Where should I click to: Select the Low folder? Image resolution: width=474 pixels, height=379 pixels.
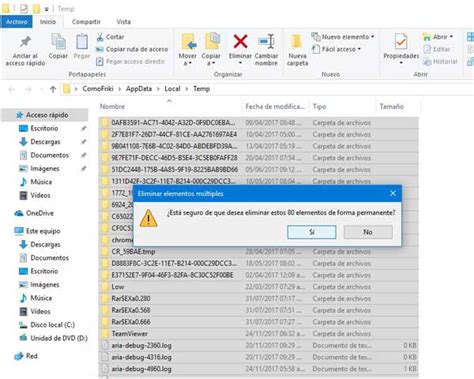(259, 287)
